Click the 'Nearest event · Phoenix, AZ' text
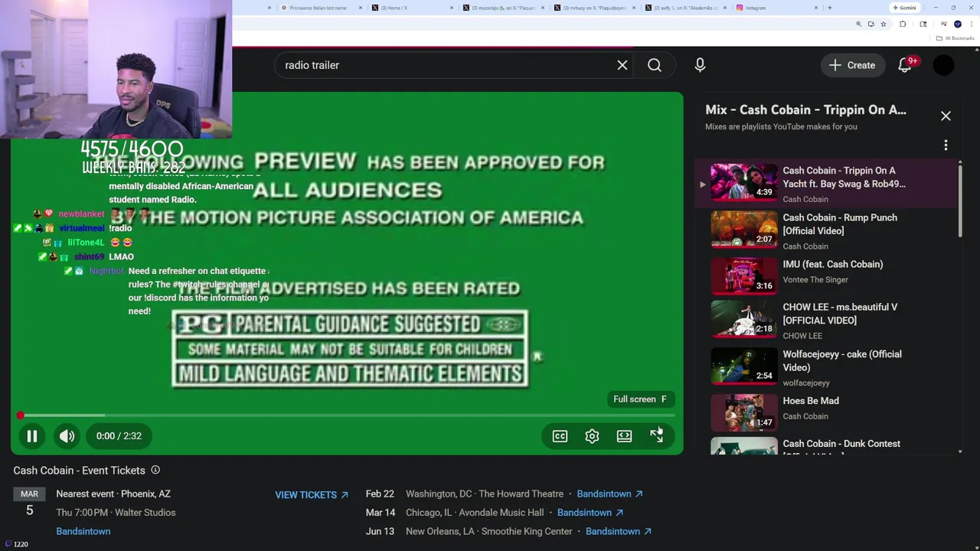This screenshot has width=980, height=551. coord(113,494)
